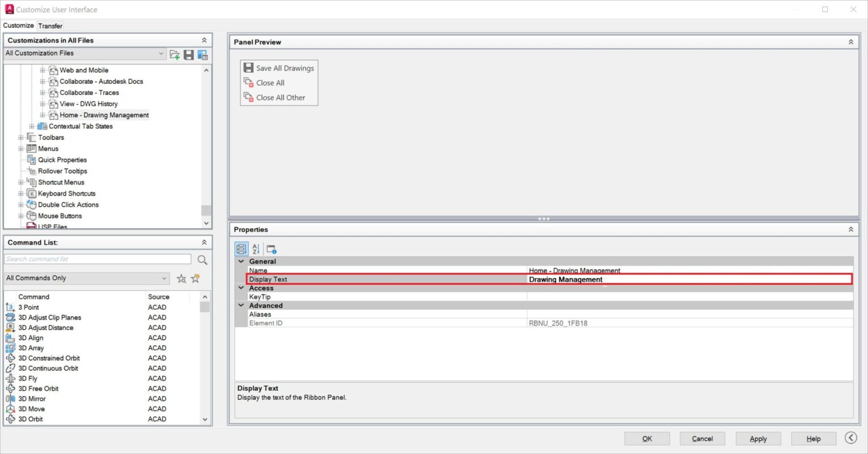The width and height of the screenshot is (868, 454).
Task: Collapse the General properties section
Action: click(x=241, y=261)
